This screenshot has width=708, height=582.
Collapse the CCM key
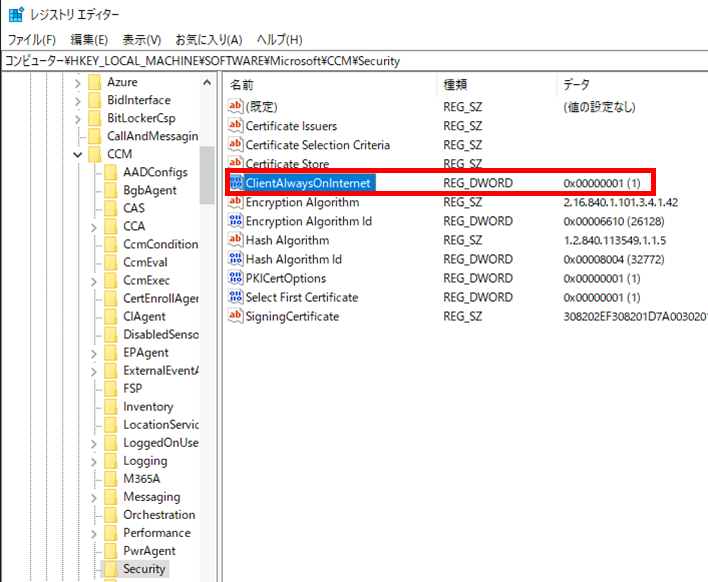coord(78,155)
